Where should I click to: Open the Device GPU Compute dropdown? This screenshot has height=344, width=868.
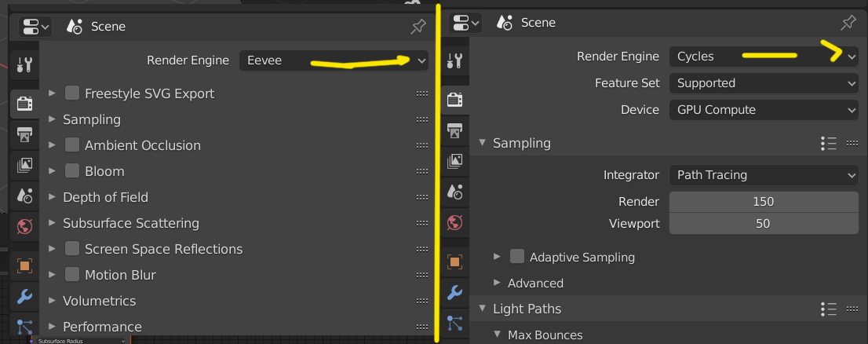(x=764, y=110)
